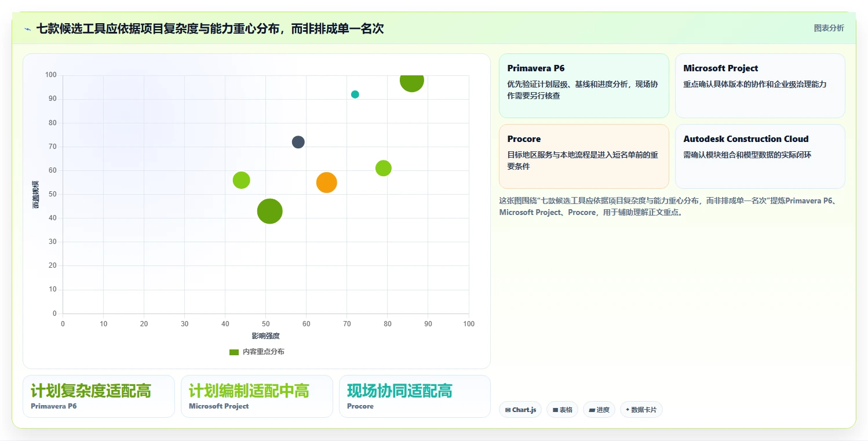Select the 计划复杂度适配高 stat card
Viewport: 868px width, 441px height.
(99, 396)
